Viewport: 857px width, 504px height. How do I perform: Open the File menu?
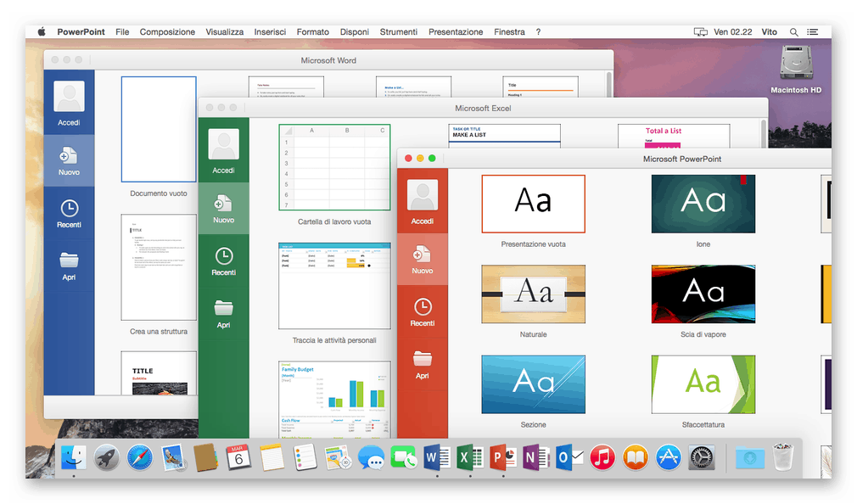pyautogui.click(x=122, y=32)
